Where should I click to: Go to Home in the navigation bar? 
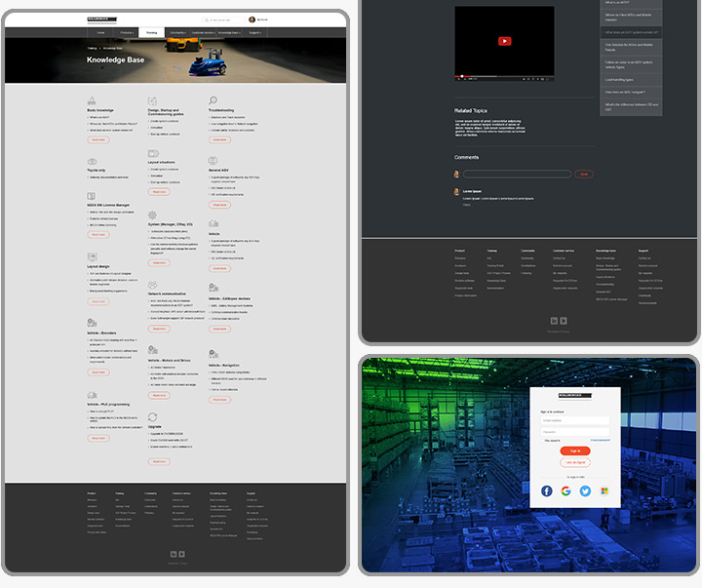pos(101,32)
